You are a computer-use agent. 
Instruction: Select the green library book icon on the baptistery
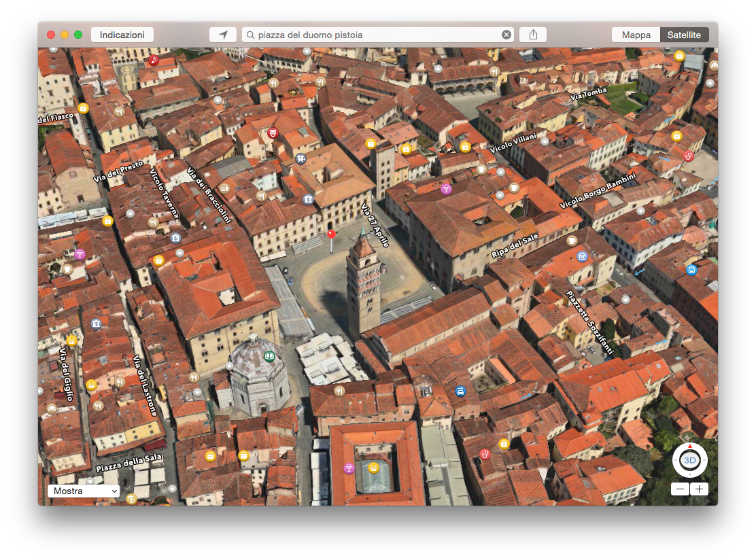tap(269, 356)
